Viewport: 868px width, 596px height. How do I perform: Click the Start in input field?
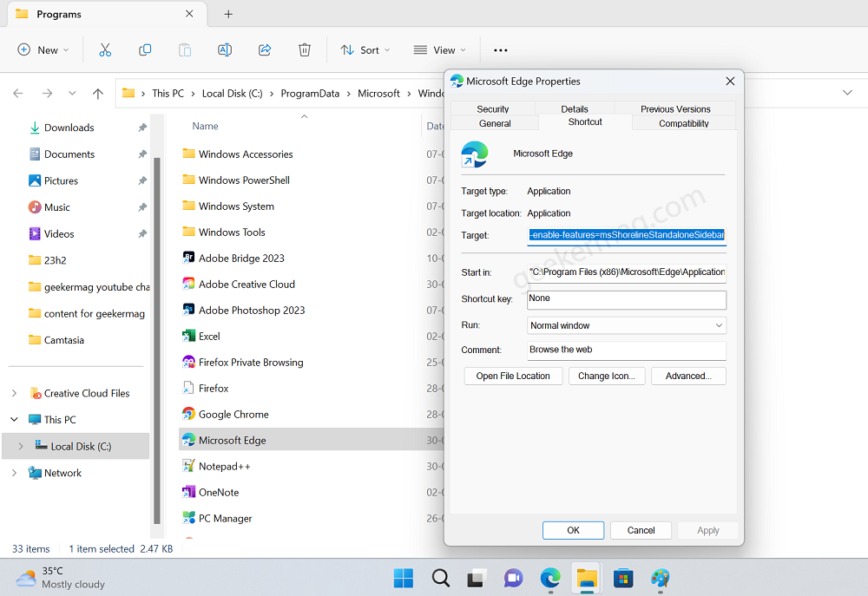pos(626,272)
